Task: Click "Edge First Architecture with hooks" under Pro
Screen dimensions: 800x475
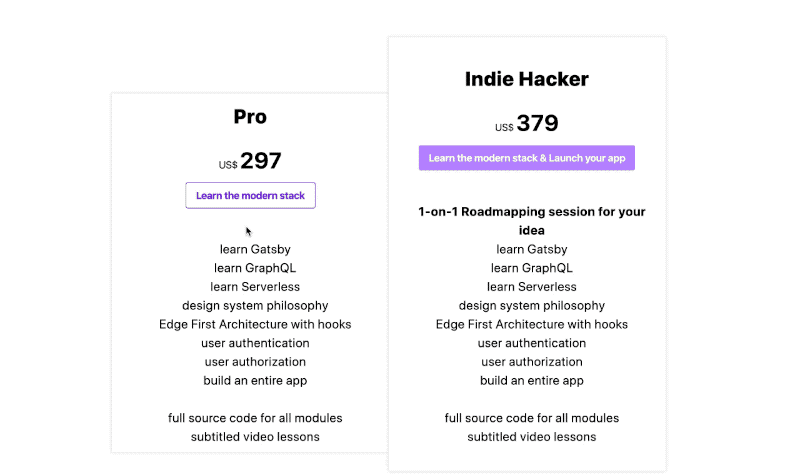Action: tap(255, 324)
